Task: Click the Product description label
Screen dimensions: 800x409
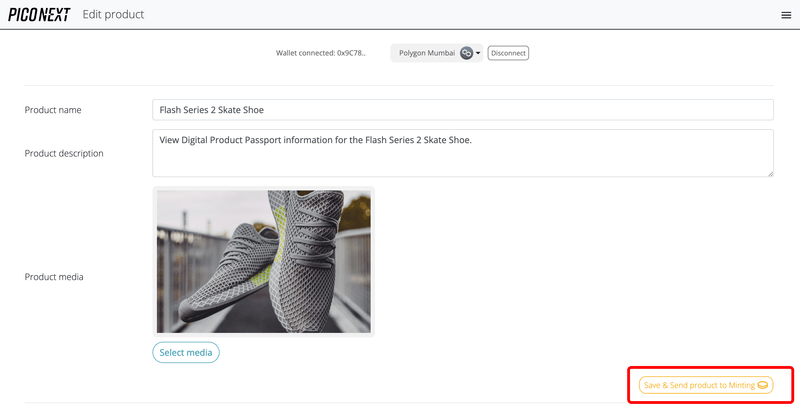Action: 64,153
